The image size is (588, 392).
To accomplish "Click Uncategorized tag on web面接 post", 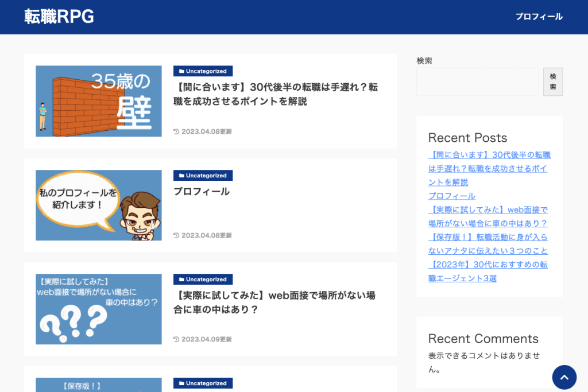I will pyautogui.click(x=203, y=280).
